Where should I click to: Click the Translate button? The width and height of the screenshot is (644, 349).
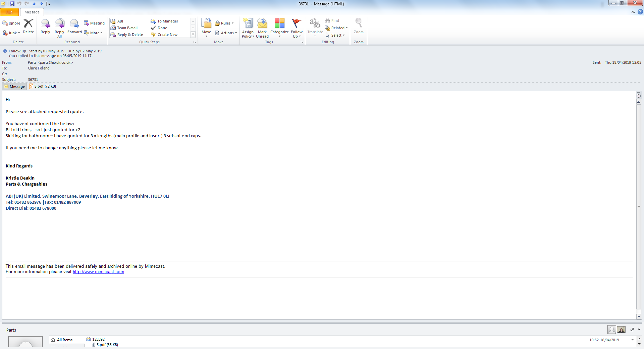[315, 28]
